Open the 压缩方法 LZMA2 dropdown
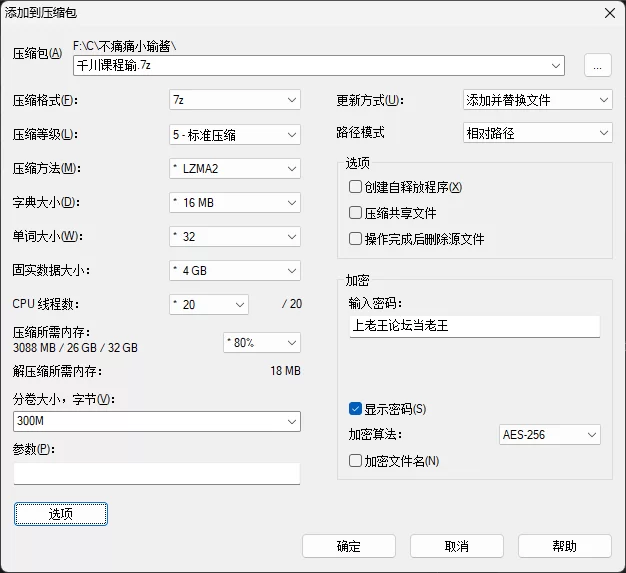Viewport: 626px width, 573px height. (x=235, y=169)
